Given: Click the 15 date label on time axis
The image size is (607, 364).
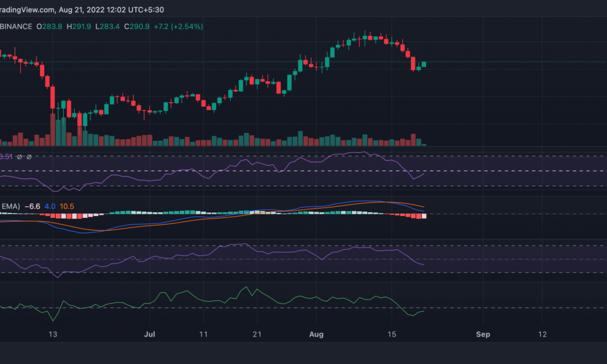Looking at the screenshot, I should click(392, 334).
